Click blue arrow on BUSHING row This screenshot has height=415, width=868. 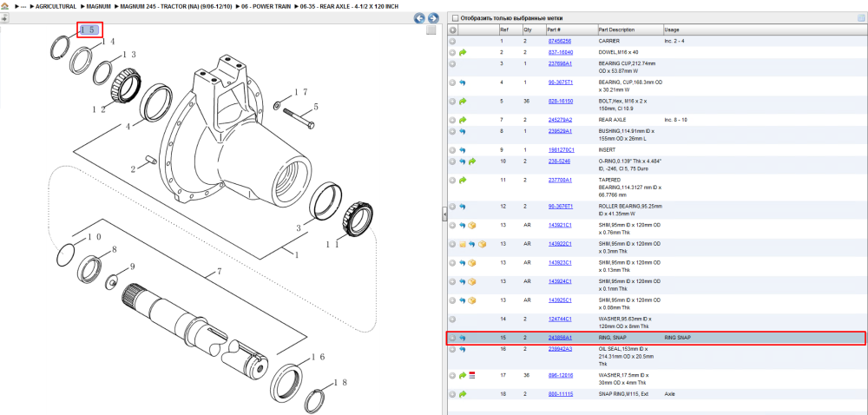coord(463,131)
